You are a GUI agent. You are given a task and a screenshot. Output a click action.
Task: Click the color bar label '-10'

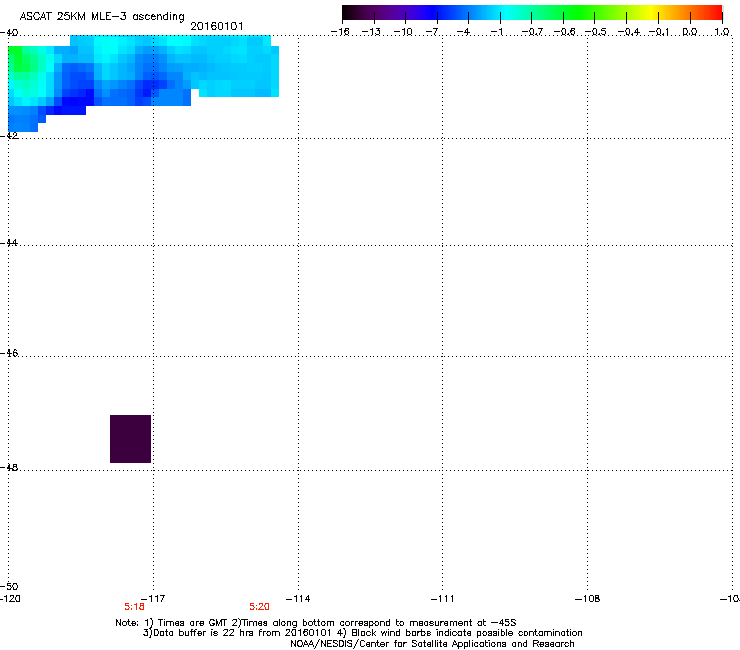click(x=403, y=32)
